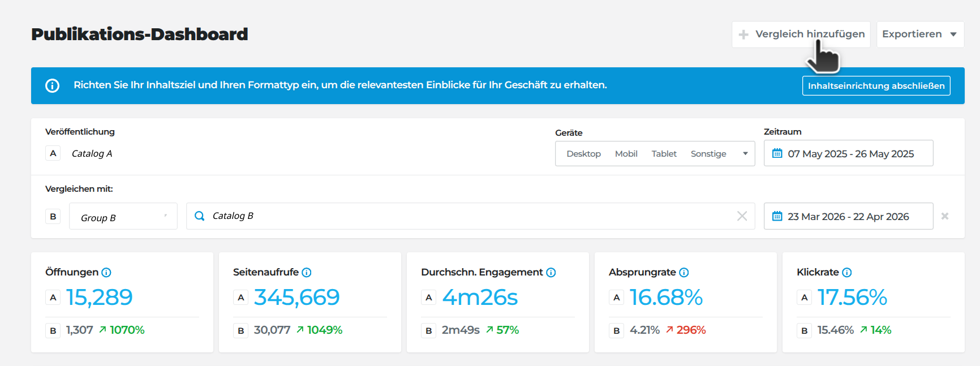Toggle the Tablet device filter
Image resolution: width=980 pixels, height=366 pixels.
[664, 154]
